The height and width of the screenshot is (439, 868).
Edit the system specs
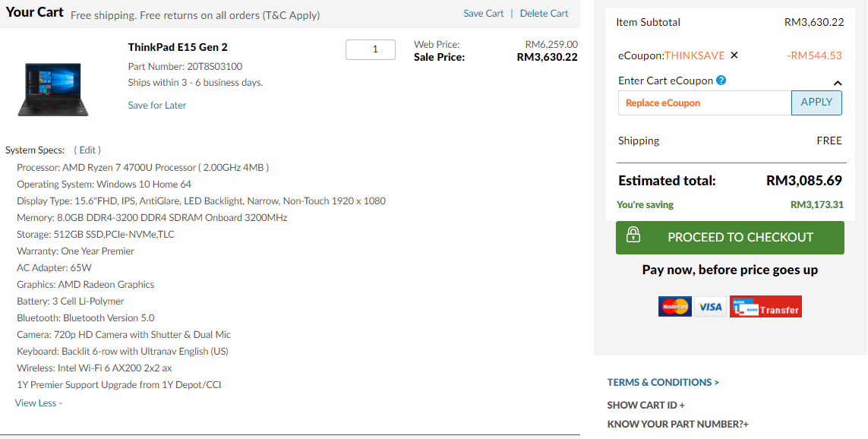tap(87, 150)
